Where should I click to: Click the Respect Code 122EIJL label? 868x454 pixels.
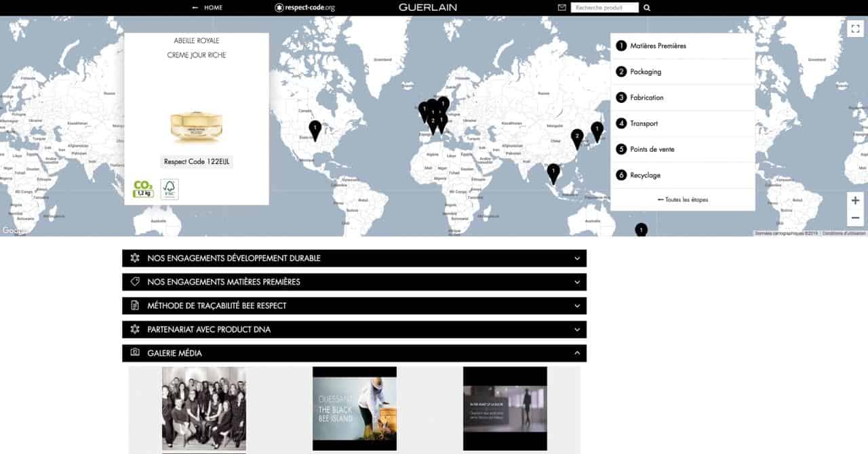[197, 162]
